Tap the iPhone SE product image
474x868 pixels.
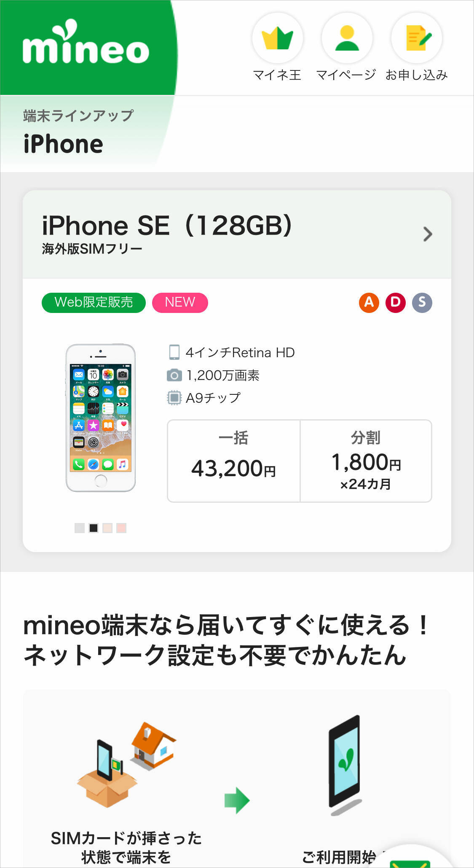(x=101, y=418)
